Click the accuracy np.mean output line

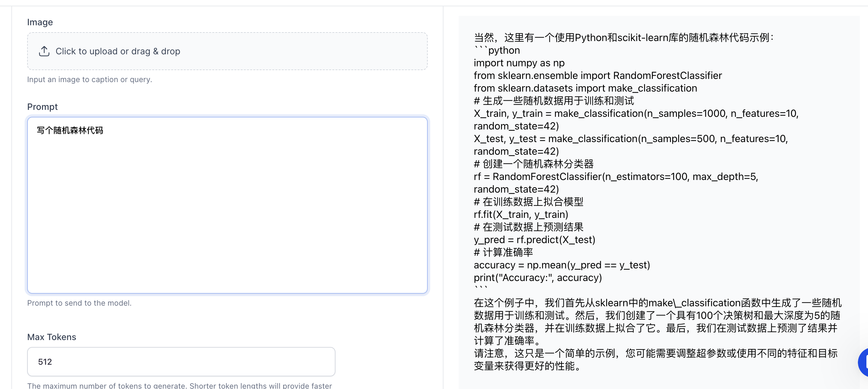click(561, 265)
